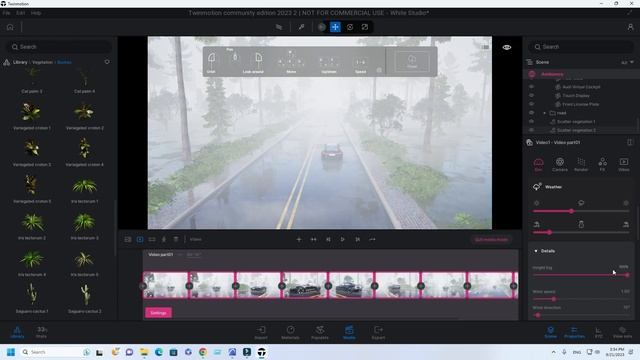Toggle visibility of Front License Plate
The height and width of the screenshot is (360, 640).
pyautogui.click(x=531, y=104)
